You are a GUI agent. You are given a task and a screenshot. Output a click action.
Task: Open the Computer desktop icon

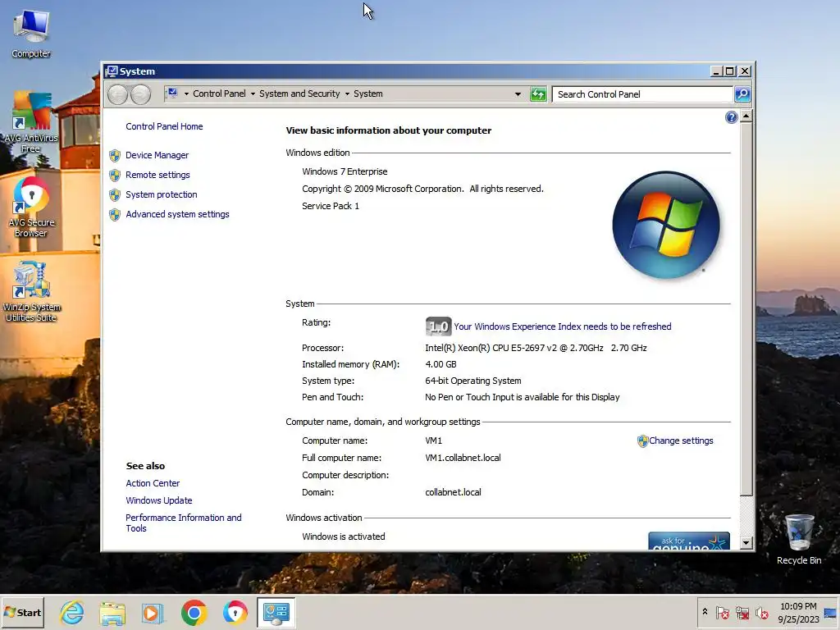coord(31,33)
